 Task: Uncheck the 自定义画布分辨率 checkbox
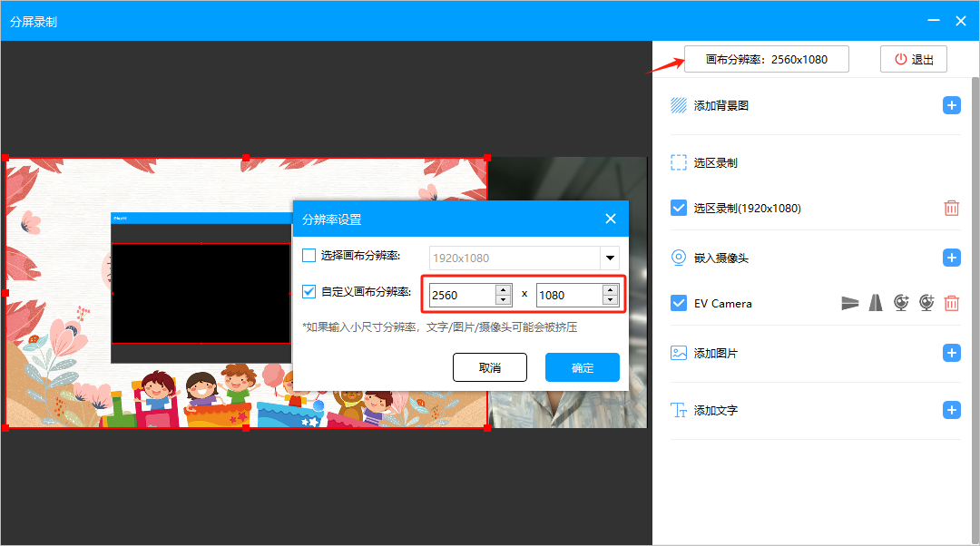coord(309,292)
